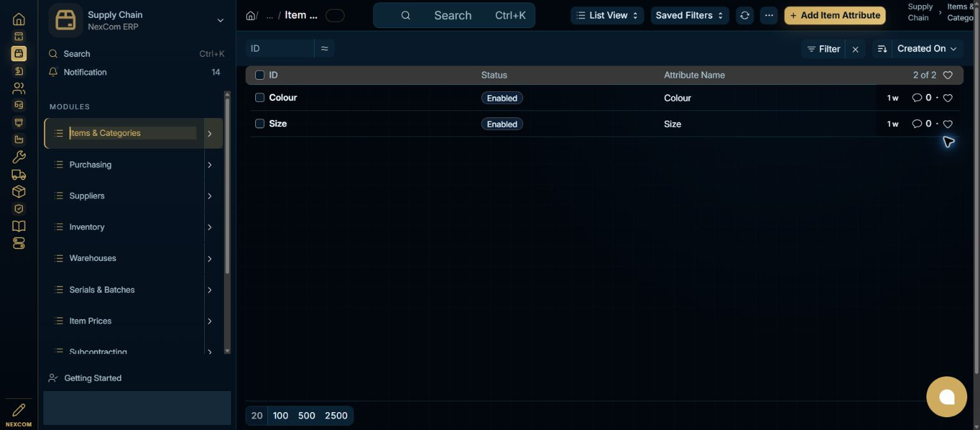The image size is (980, 430).
Task: Open the Saved Filters dropdown
Action: 690,15
